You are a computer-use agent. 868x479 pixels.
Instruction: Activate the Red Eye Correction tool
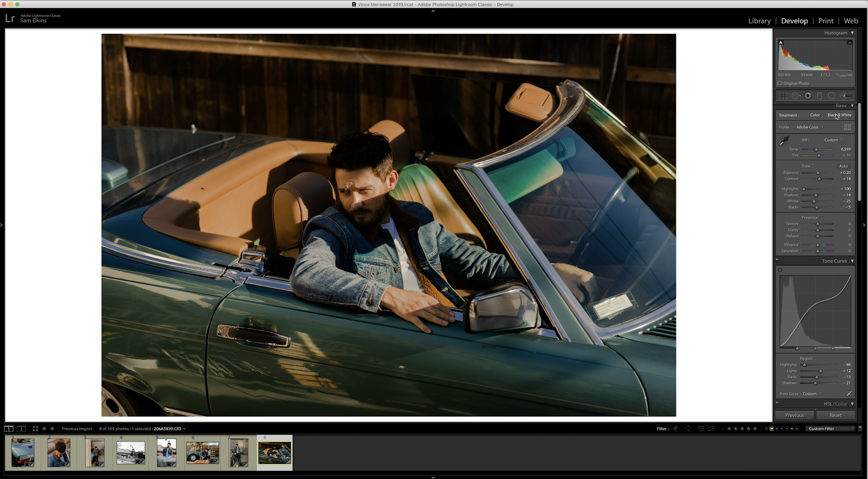tap(808, 96)
